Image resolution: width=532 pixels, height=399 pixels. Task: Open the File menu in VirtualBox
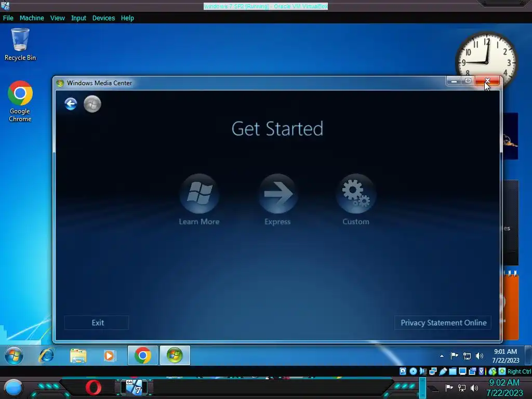(8, 18)
